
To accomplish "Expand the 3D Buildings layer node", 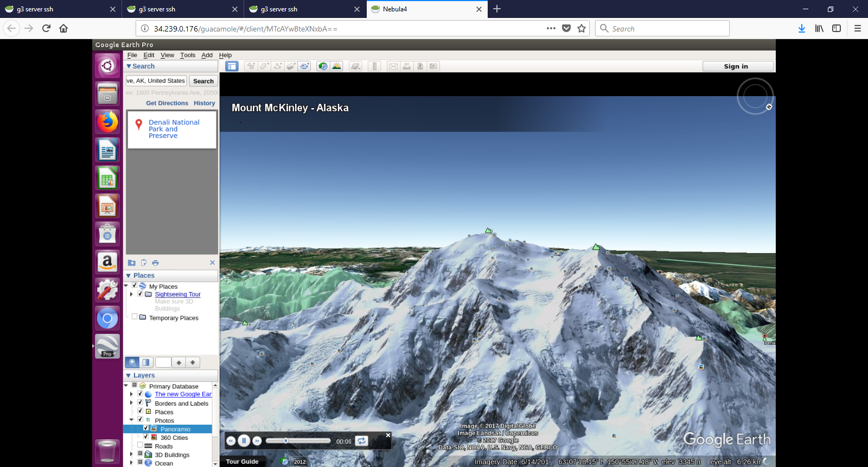I will 132,455.
